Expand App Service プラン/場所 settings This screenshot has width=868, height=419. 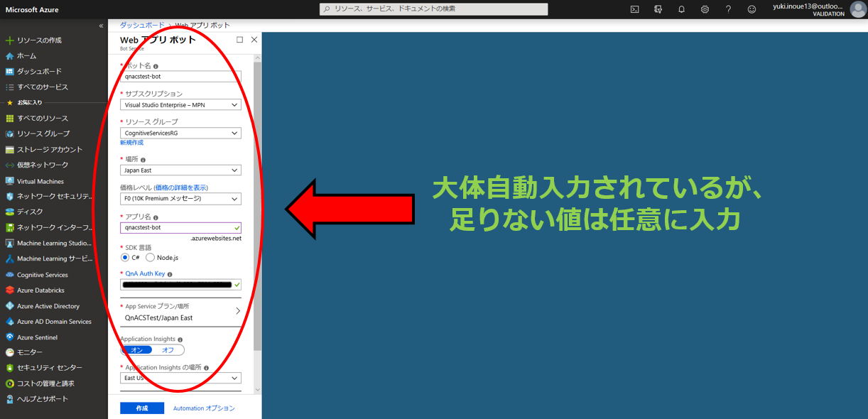[x=180, y=312]
